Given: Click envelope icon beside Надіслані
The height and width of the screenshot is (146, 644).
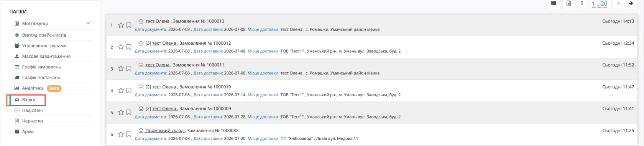Looking at the screenshot, I should [x=17, y=110].
